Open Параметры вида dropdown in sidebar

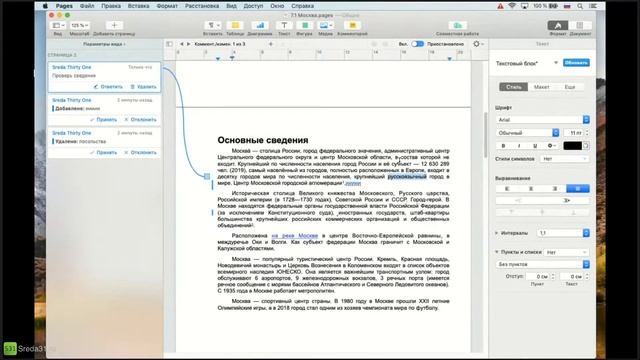[104, 44]
